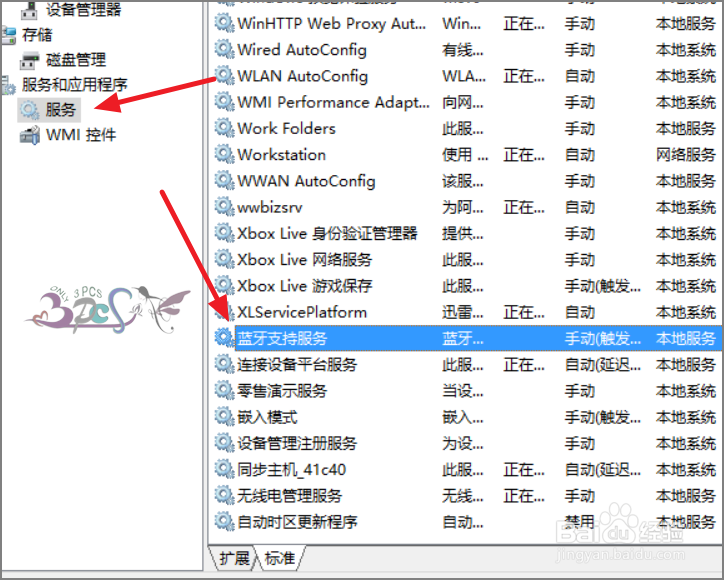Image resolution: width=724 pixels, height=580 pixels.
Task: Select the Workstation service name
Action: coord(282,155)
